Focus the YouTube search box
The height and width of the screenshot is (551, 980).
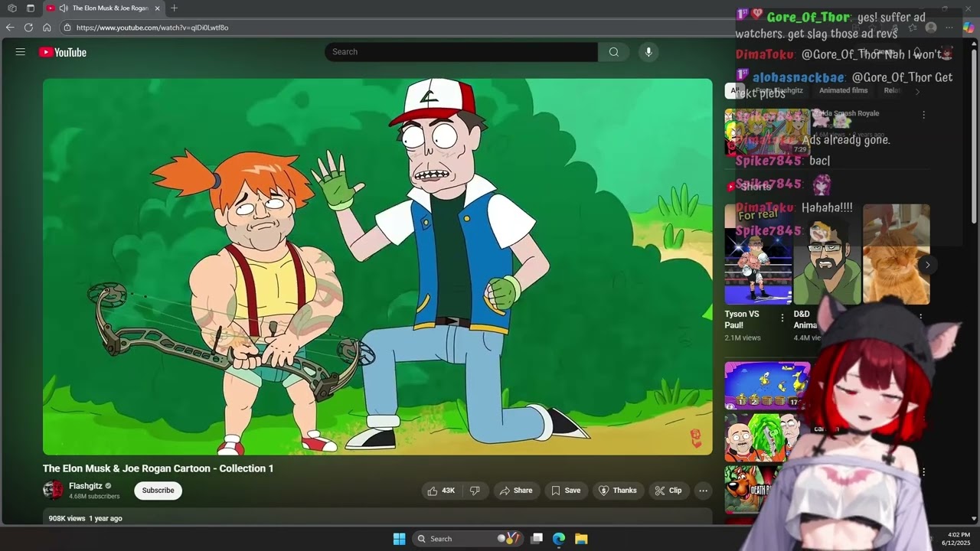click(x=461, y=52)
